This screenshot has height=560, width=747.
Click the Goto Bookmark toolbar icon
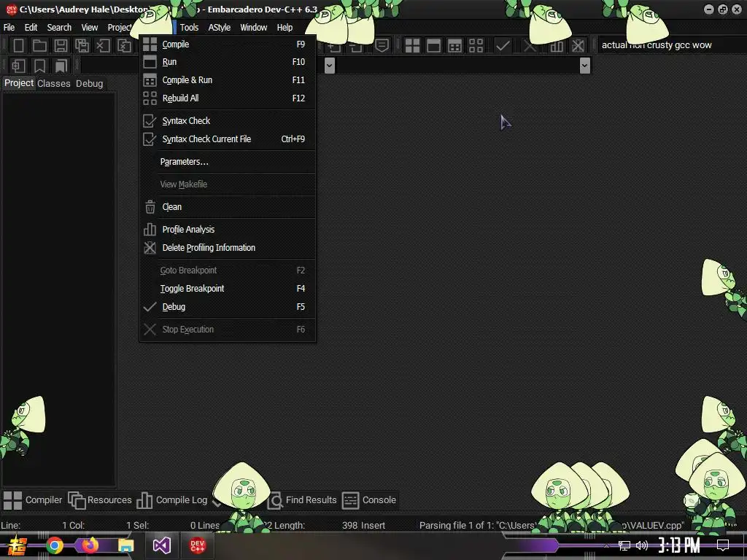coord(61,66)
